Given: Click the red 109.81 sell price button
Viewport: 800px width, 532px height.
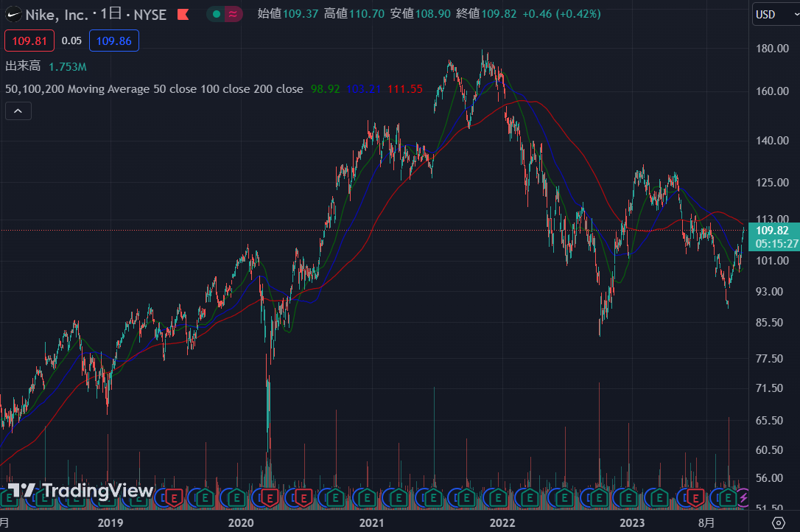Looking at the screenshot, I should [29, 41].
